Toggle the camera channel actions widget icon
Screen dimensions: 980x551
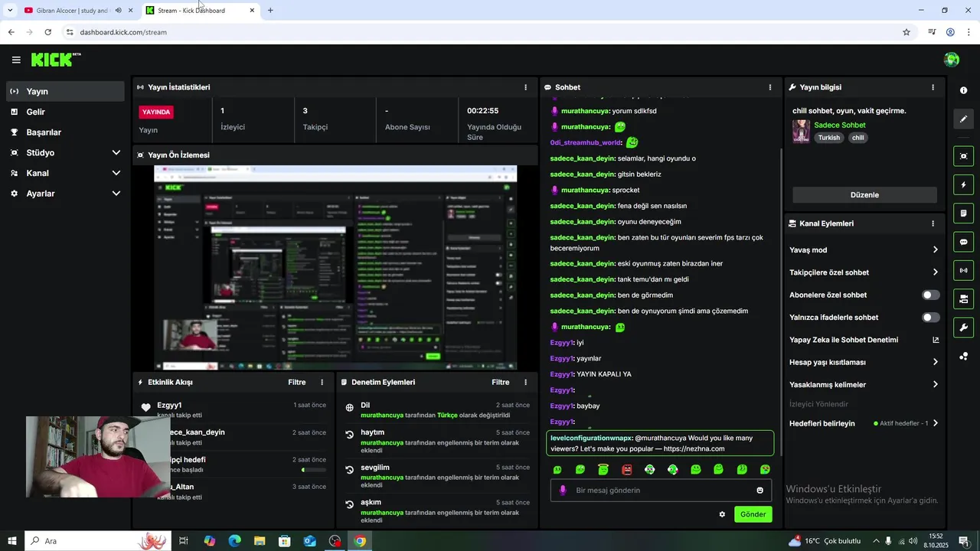point(963,298)
